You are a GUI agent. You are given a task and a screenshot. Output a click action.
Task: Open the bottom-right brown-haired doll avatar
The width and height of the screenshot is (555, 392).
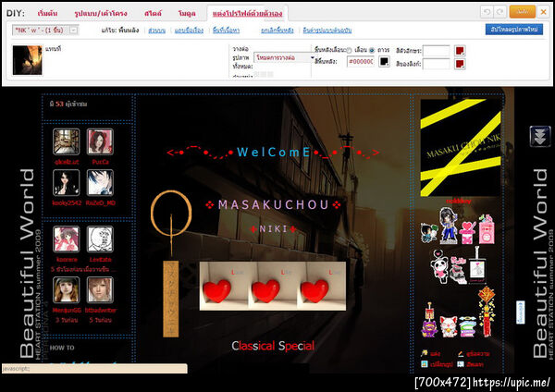click(x=100, y=289)
